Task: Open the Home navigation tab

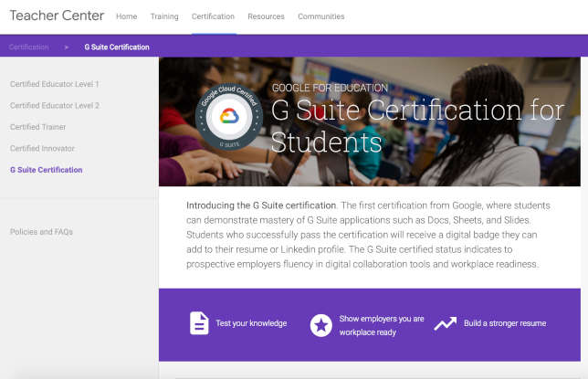Action: click(127, 16)
